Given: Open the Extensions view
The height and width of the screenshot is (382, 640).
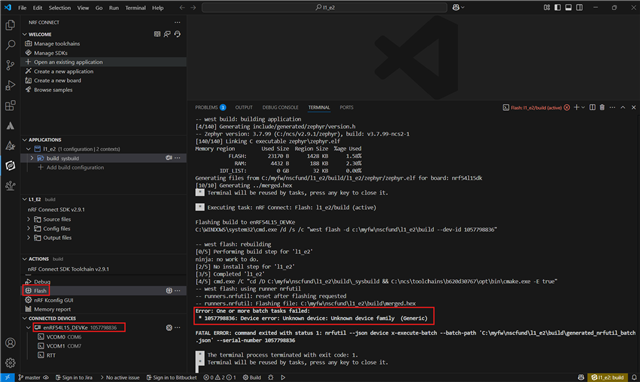Looking at the screenshot, I should pos(10,106).
